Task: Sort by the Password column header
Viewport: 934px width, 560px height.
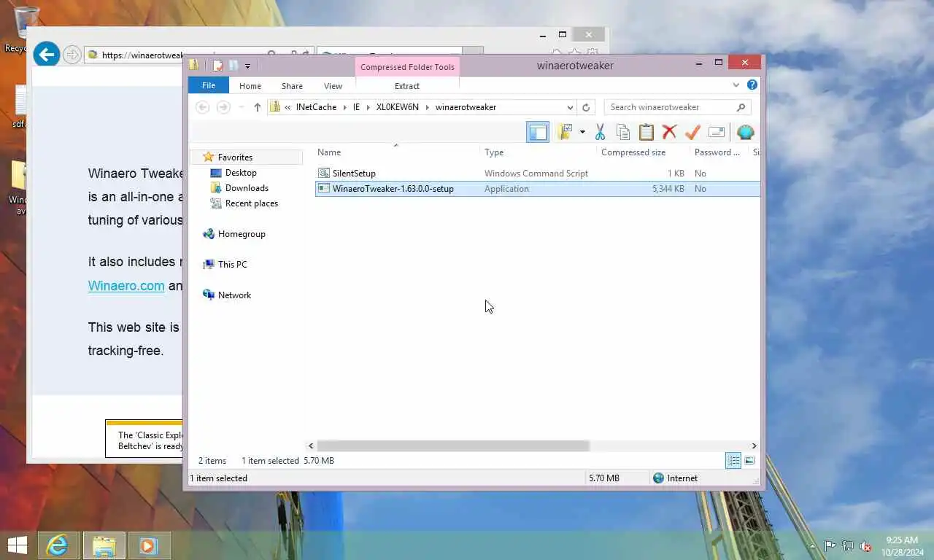Action: 719,152
